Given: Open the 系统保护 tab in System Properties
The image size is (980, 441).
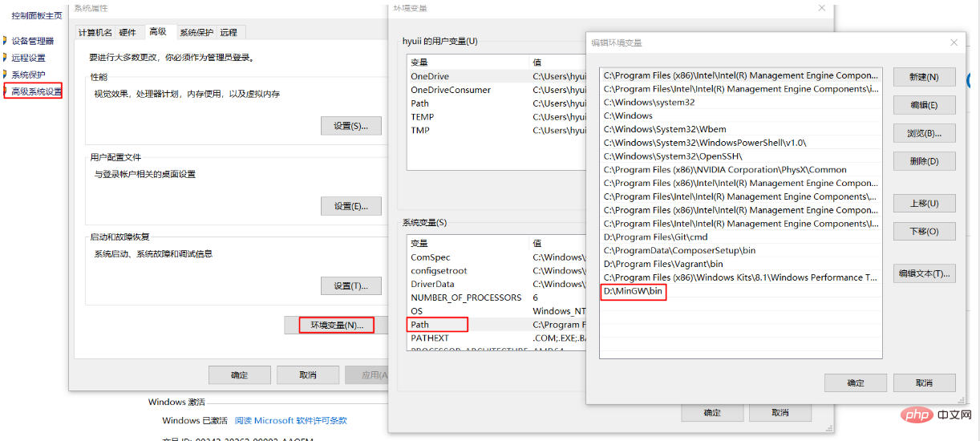Looking at the screenshot, I should pos(196,32).
